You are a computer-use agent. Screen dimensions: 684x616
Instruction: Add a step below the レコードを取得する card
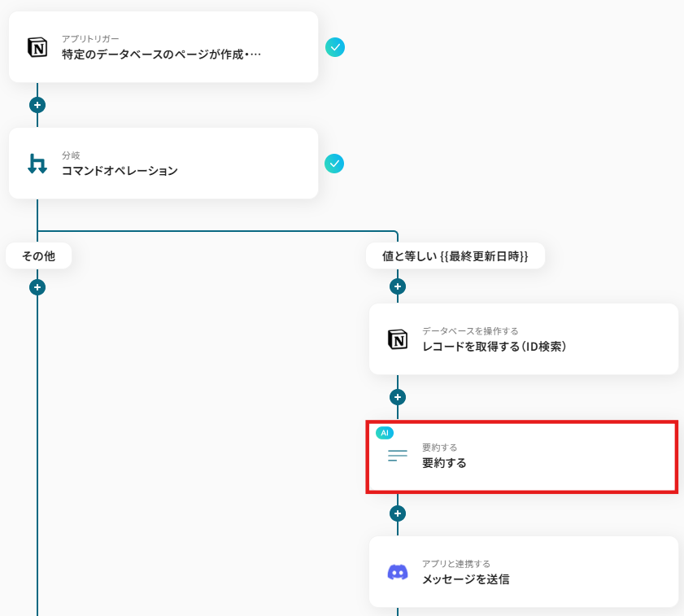coord(398,397)
